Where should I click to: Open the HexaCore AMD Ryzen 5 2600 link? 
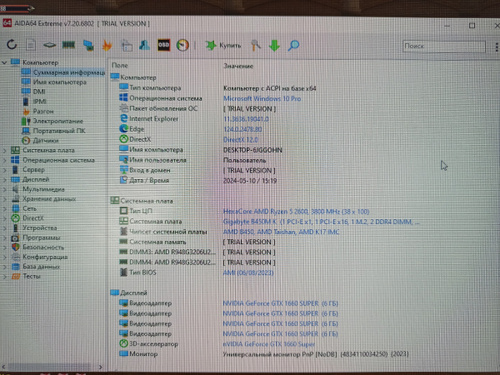tap(296, 211)
